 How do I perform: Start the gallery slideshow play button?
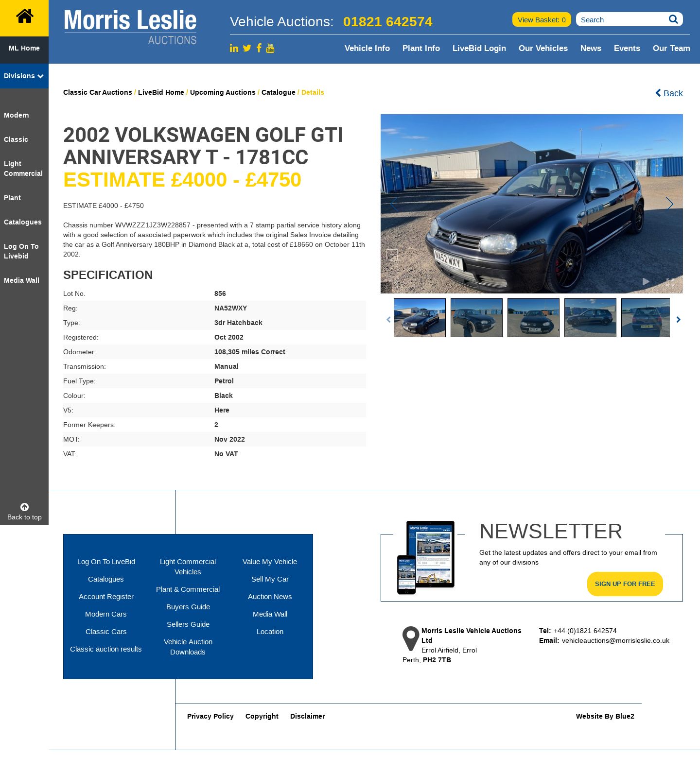click(646, 281)
